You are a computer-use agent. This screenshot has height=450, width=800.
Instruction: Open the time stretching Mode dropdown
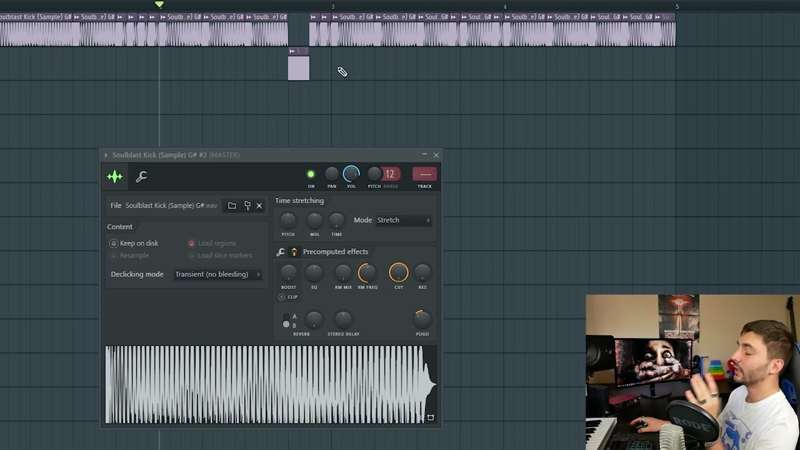pyautogui.click(x=404, y=220)
